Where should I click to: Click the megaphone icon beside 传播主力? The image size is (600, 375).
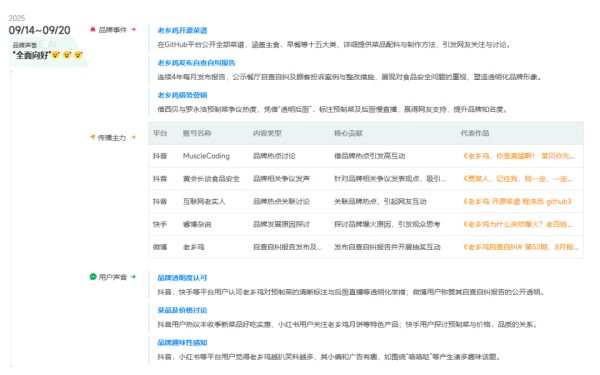(92, 137)
